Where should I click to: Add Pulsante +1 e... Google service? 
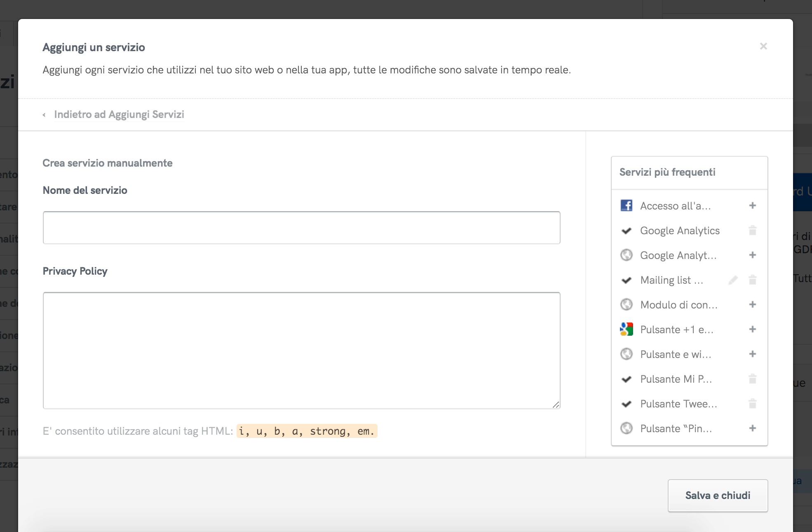click(752, 329)
